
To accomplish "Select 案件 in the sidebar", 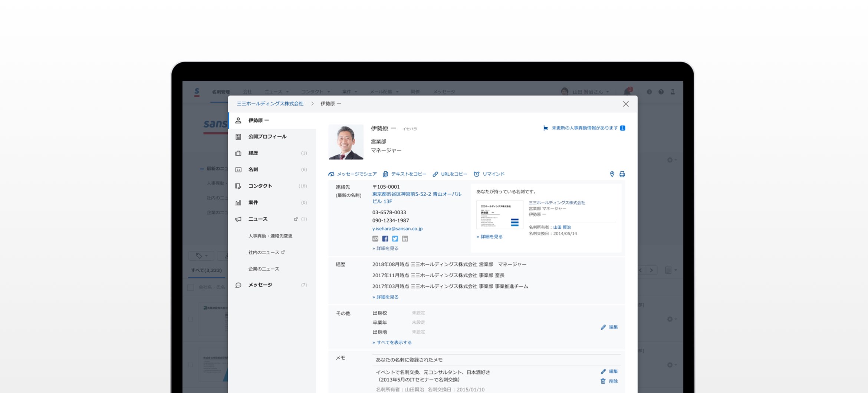I will point(272,202).
